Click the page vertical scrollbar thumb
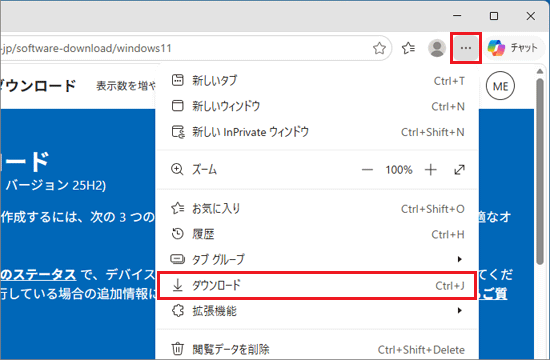550x360 pixels. coord(540,172)
